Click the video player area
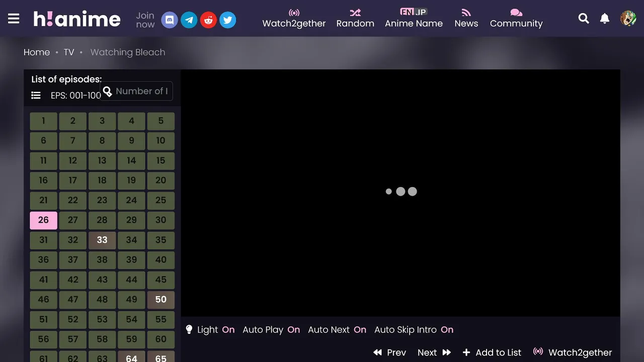Image resolution: width=644 pixels, height=362 pixels. [x=400, y=193]
